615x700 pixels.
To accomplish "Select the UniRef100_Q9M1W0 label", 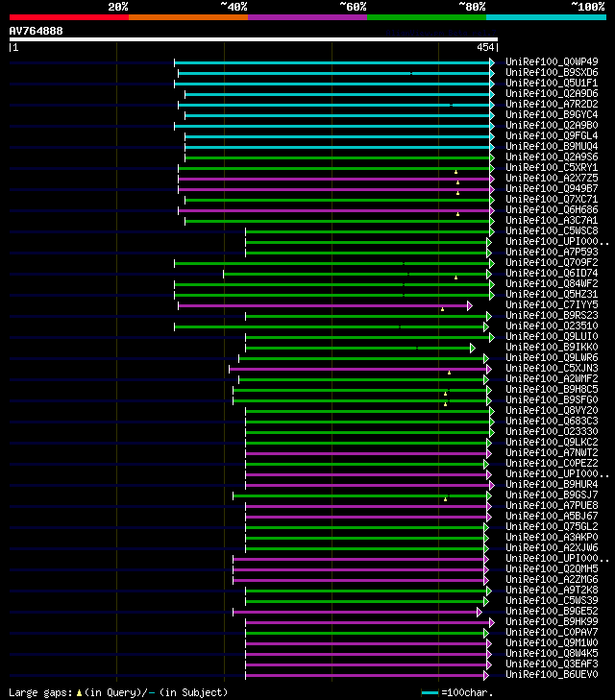I will tap(552, 642).
